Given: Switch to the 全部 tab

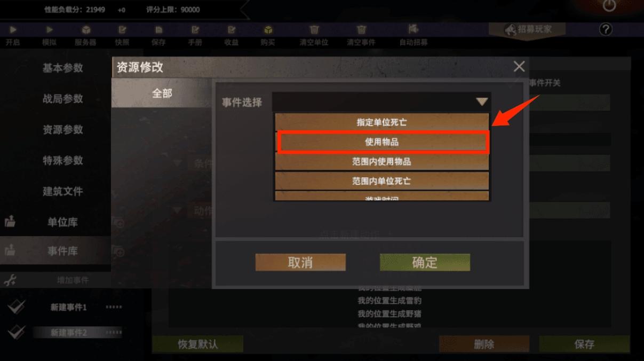Looking at the screenshot, I should pos(162,93).
